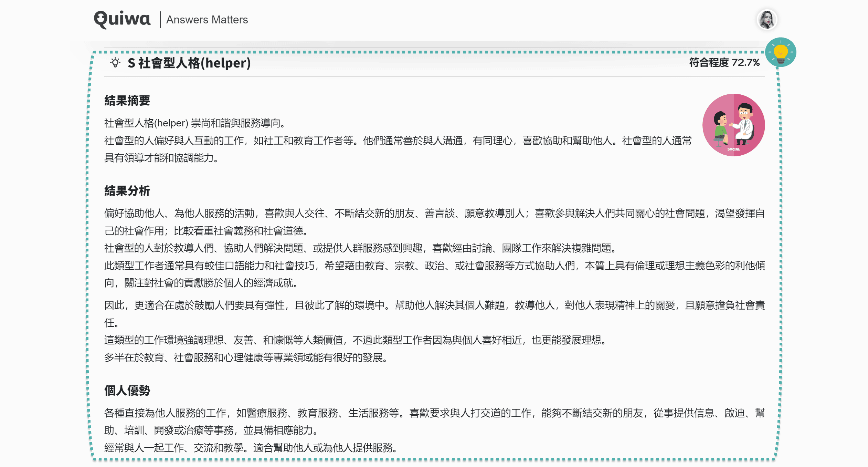Select the S 社會型人格(helper) title

(x=189, y=63)
